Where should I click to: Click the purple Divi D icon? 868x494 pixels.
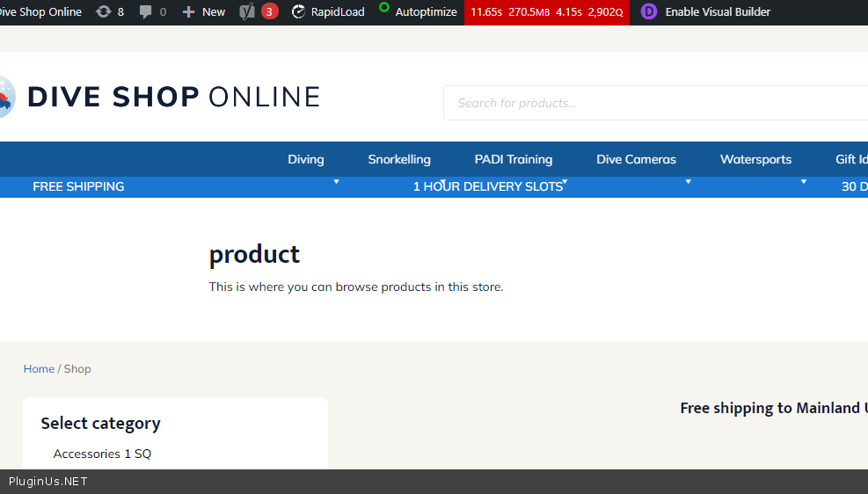(649, 11)
